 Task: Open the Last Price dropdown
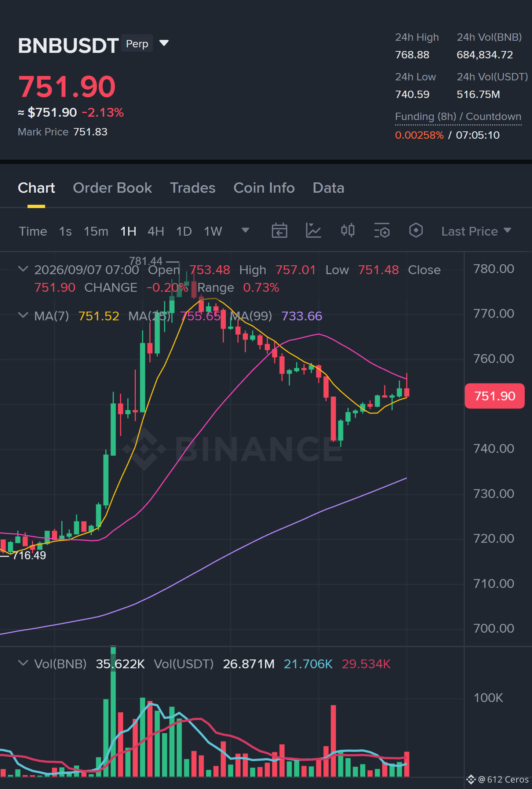click(476, 231)
